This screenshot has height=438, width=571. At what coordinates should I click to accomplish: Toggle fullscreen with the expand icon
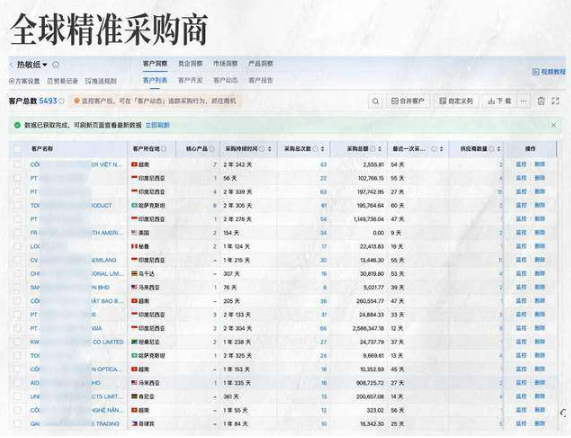[555, 101]
